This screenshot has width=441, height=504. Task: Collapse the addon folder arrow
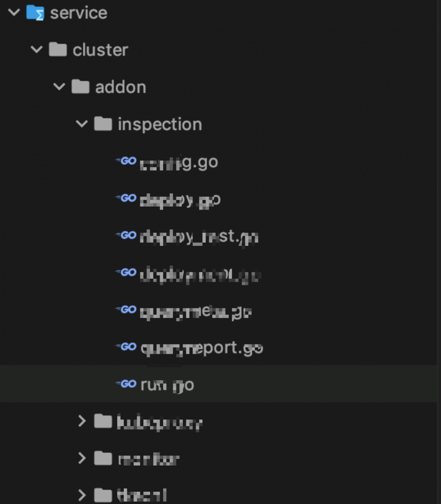[59, 86]
